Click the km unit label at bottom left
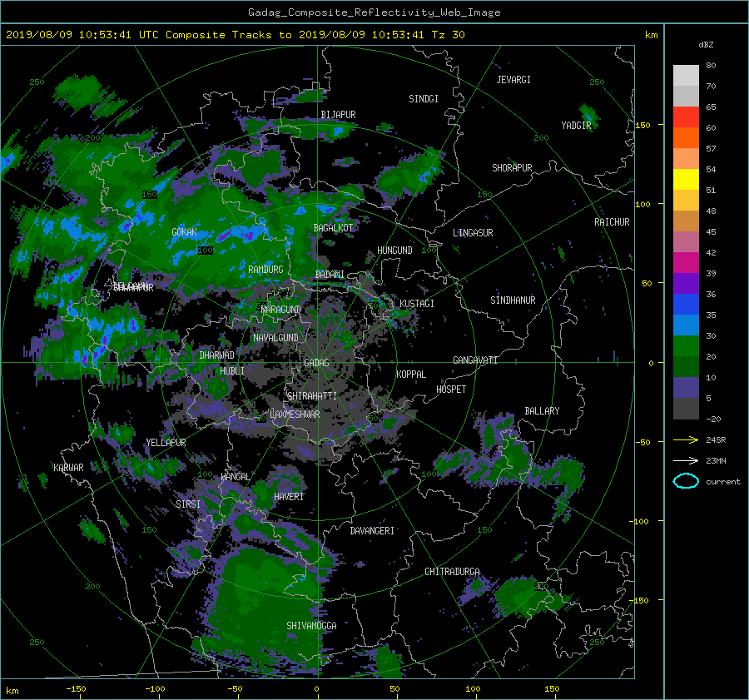The height and width of the screenshot is (700, 749). point(12,691)
